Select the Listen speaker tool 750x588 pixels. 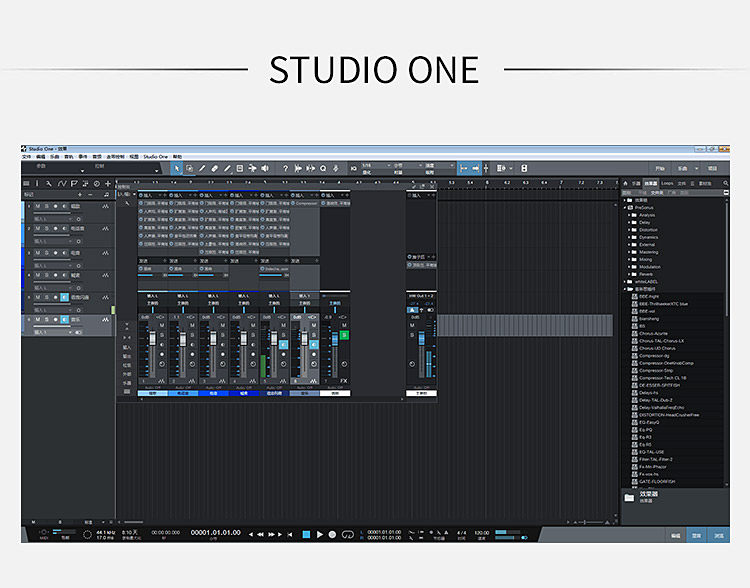point(265,168)
